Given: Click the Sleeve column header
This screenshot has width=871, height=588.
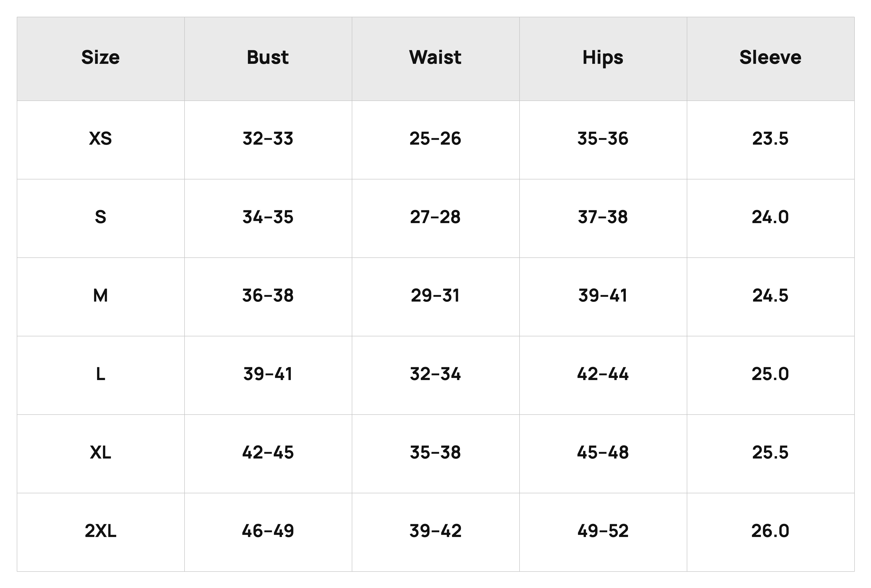Looking at the screenshot, I should tap(770, 58).
